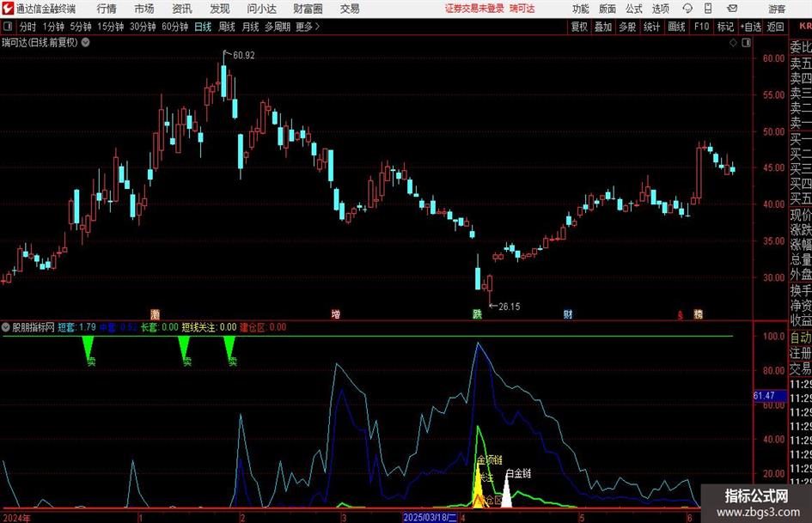Click the 游客 guest account label
This screenshot has height=523, width=812.
tap(777, 9)
